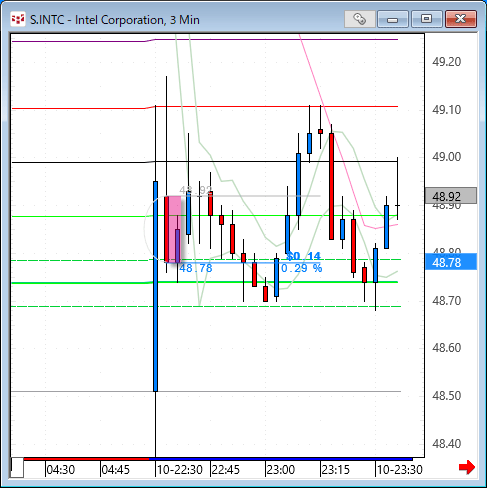Click the 49.20 price scale label
Image resolution: width=487 pixels, height=488 pixels.
point(446,62)
